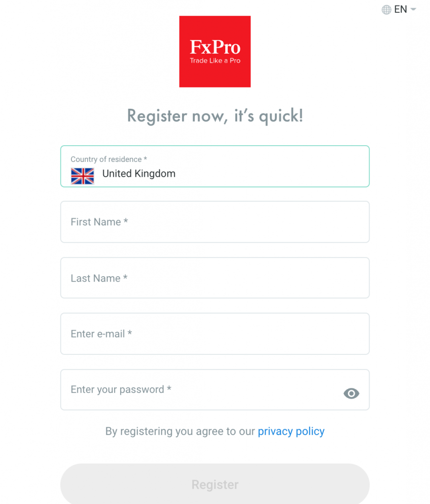Click the Register button

coord(215,484)
